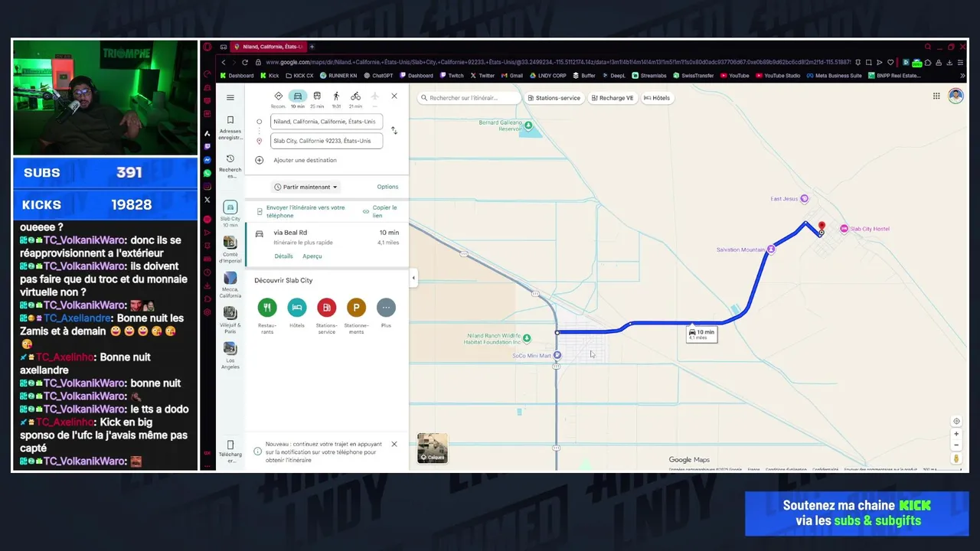Click the starting point field Niland, California
980x551 pixels.
tap(327, 122)
